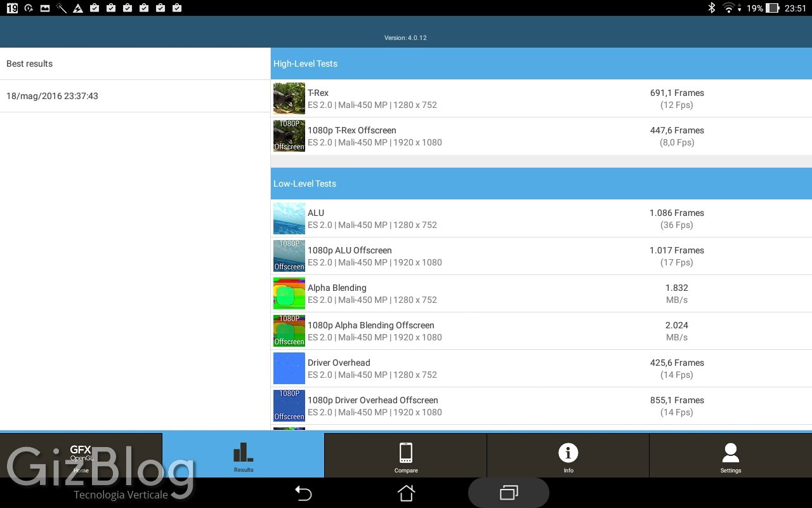Click the 855,1 Frames result
Image resolution: width=812 pixels, height=508 pixels.
coord(677,400)
